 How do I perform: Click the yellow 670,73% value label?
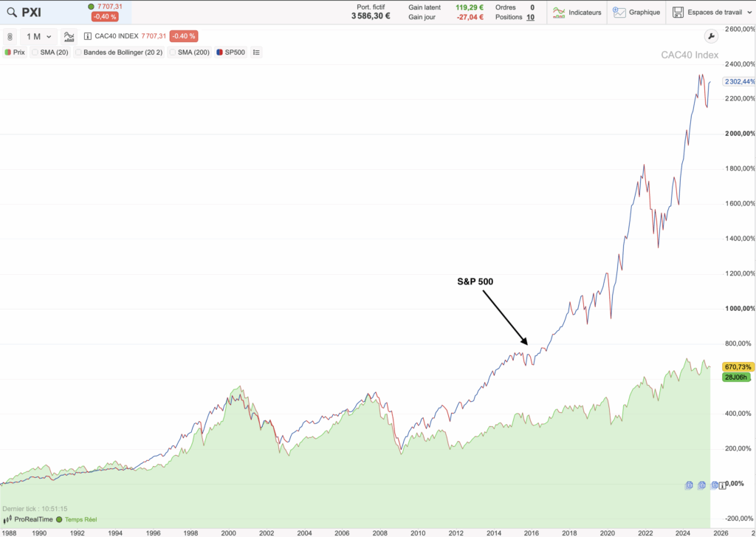(x=738, y=366)
